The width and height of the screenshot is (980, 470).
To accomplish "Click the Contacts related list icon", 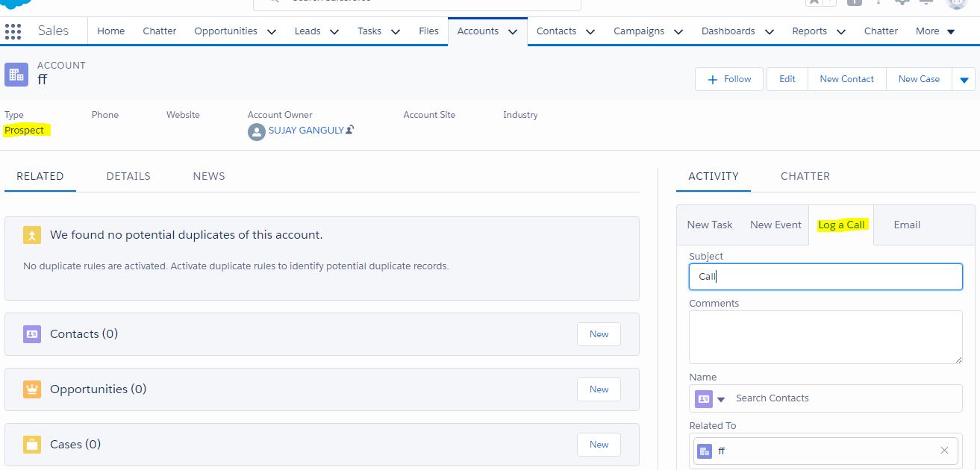I will pyautogui.click(x=32, y=334).
